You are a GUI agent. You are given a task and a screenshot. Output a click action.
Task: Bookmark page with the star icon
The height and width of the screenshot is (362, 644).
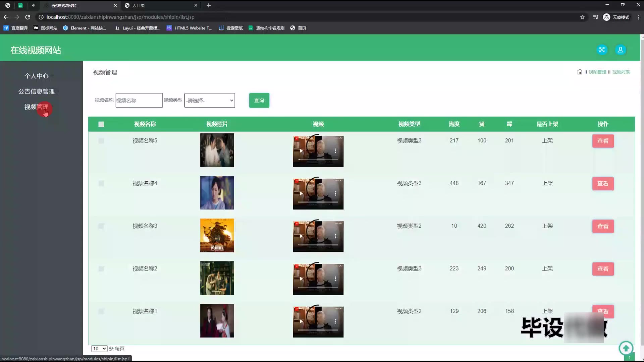(582, 17)
